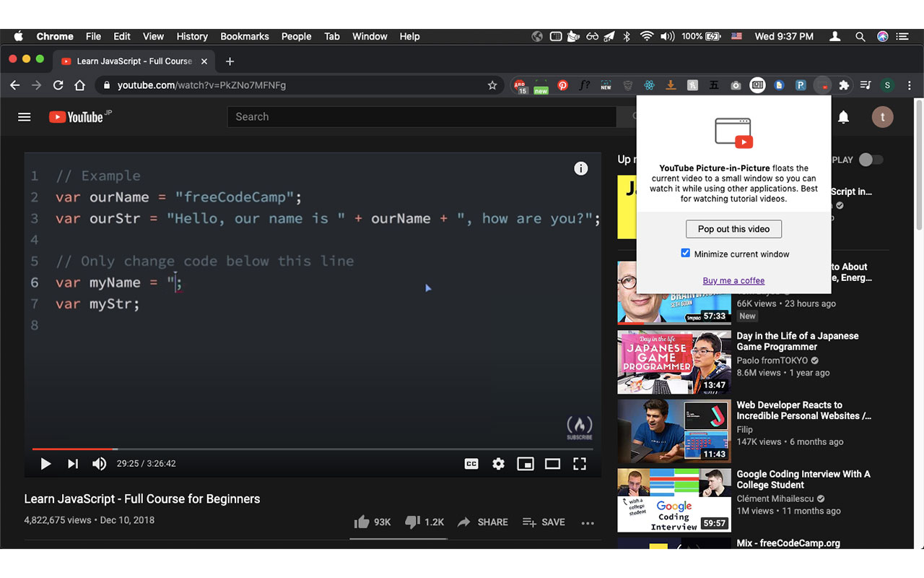Open notifications via the bell icon
This screenshot has height=578, width=924.
843,116
